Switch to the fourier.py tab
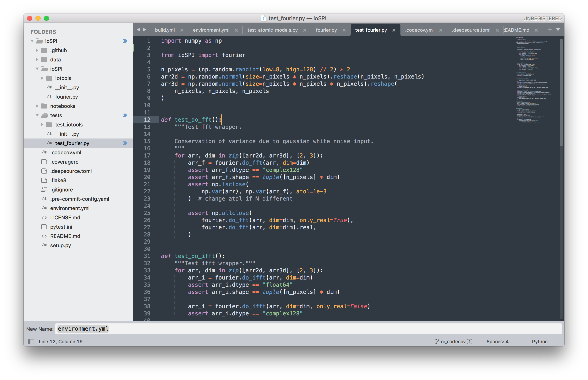 point(326,30)
